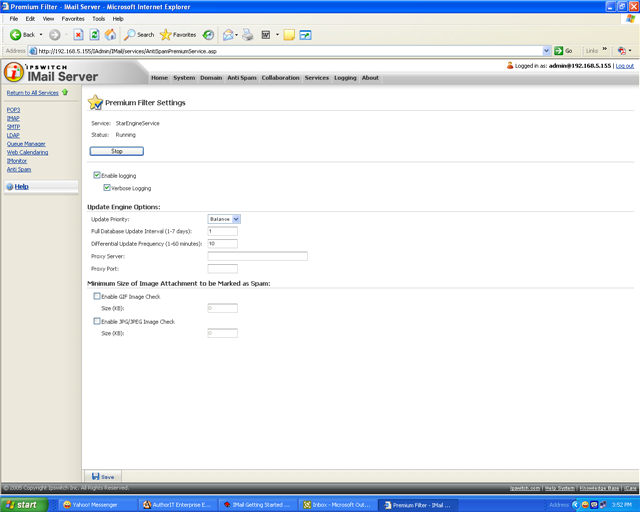Open the POP3 service link
Screen dimensions: 640x512
(13, 110)
